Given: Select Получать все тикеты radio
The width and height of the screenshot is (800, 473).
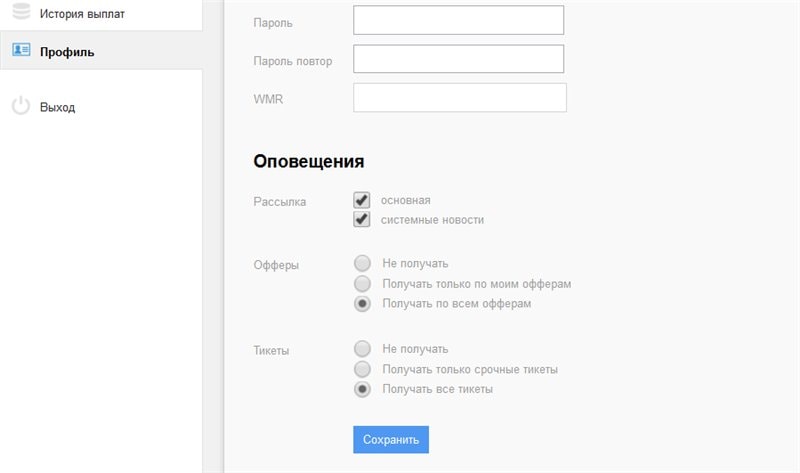Looking at the screenshot, I should (362, 389).
